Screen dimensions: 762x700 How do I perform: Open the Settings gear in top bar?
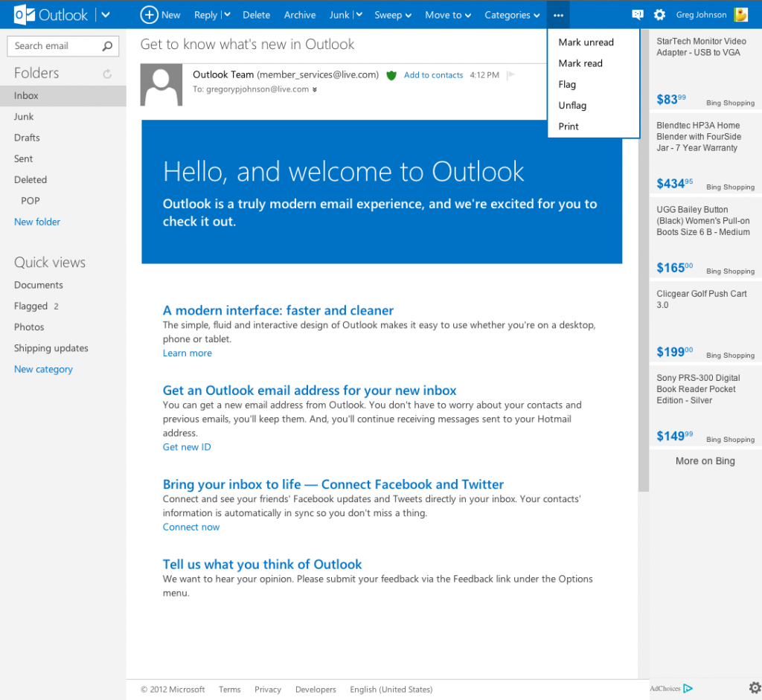[x=659, y=14]
